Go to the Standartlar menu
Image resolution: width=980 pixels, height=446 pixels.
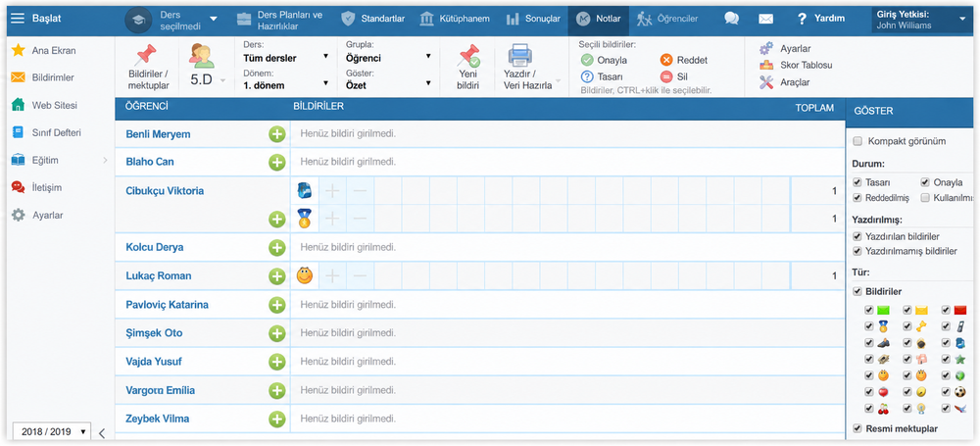(x=373, y=19)
